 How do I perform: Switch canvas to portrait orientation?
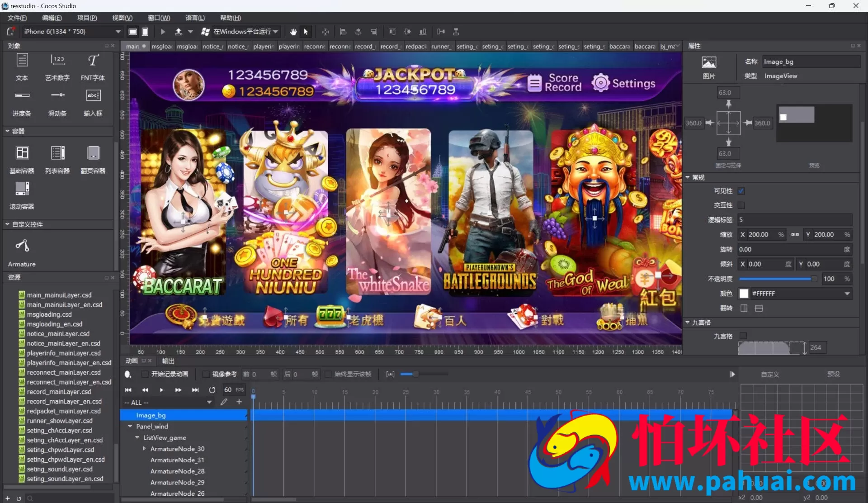[x=145, y=32]
